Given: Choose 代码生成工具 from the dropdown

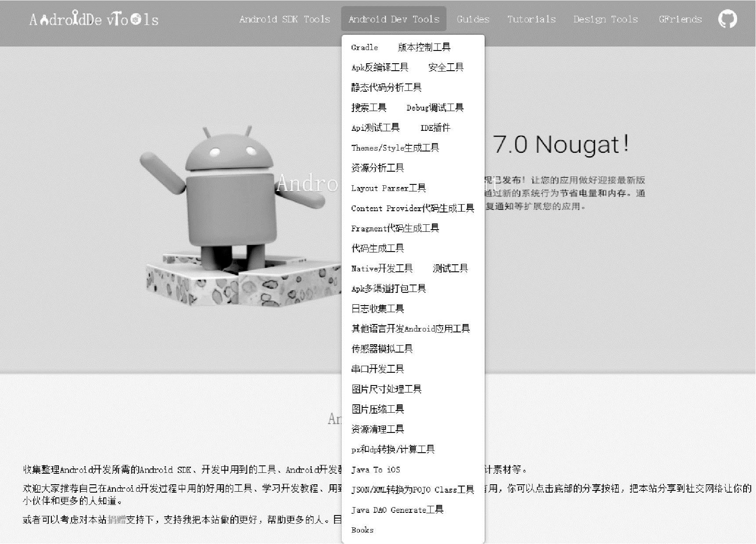Looking at the screenshot, I should 378,249.
